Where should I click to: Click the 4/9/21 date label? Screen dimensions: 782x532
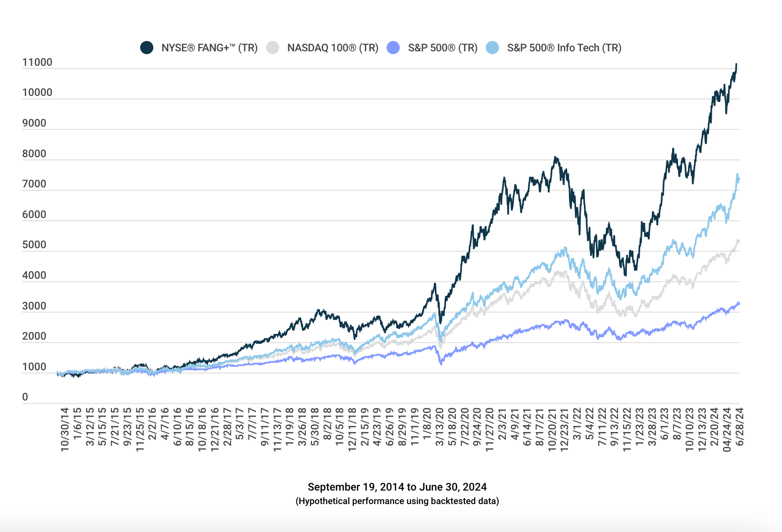click(x=514, y=424)
